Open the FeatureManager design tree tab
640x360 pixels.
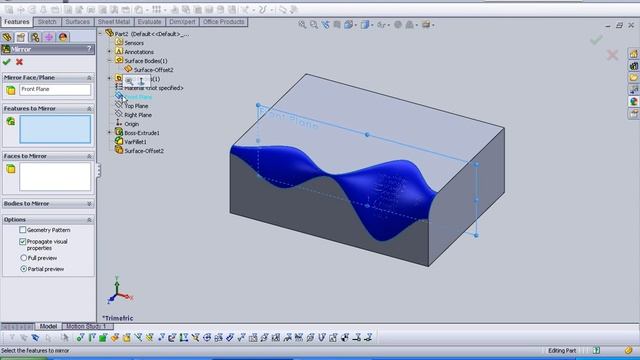(x=7, y=37)
